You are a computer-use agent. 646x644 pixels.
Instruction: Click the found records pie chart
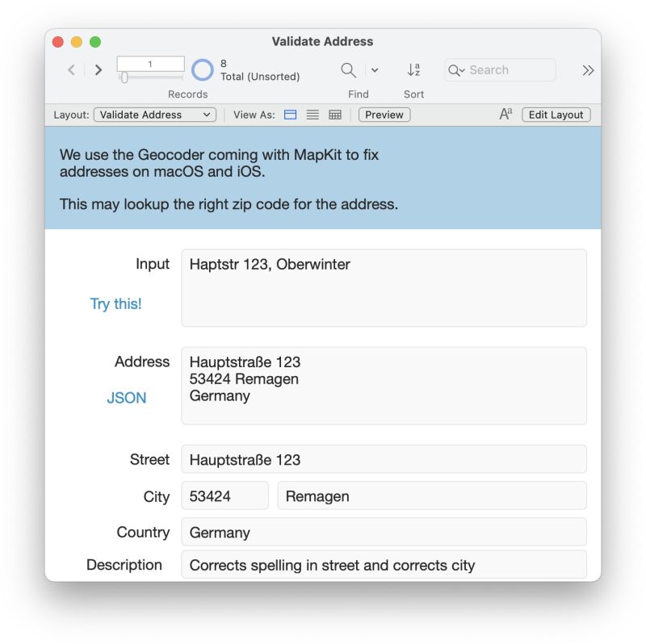coord(202,69)
